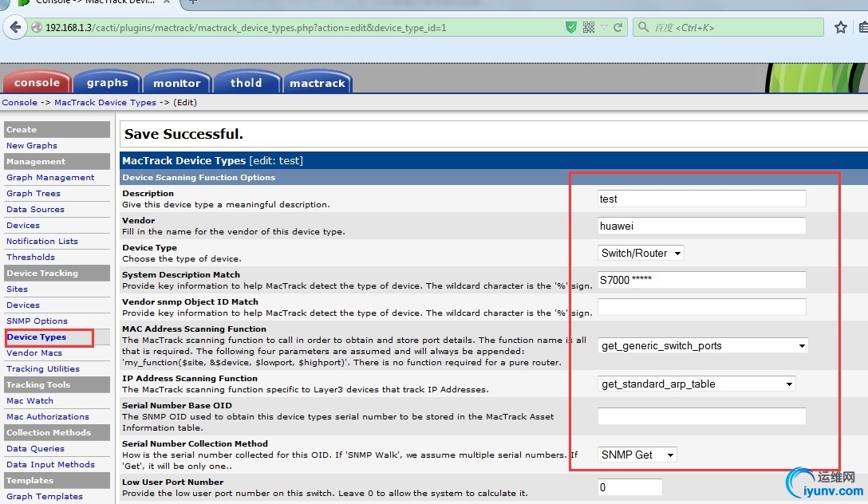This screenshot has height=504, width=868.
Task: Open Notification Lists link
Action: [42, 241]
